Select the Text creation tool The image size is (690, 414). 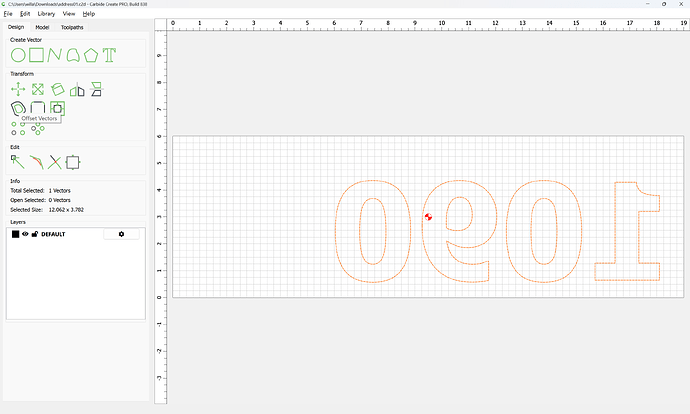110,54
